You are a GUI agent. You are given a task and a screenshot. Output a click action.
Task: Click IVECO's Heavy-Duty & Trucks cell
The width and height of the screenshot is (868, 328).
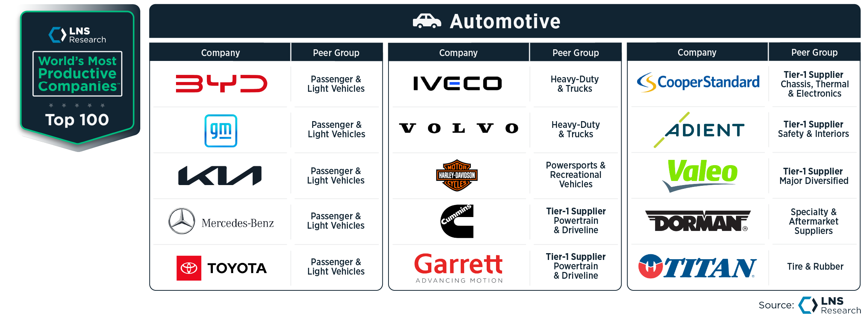point(575,84)
